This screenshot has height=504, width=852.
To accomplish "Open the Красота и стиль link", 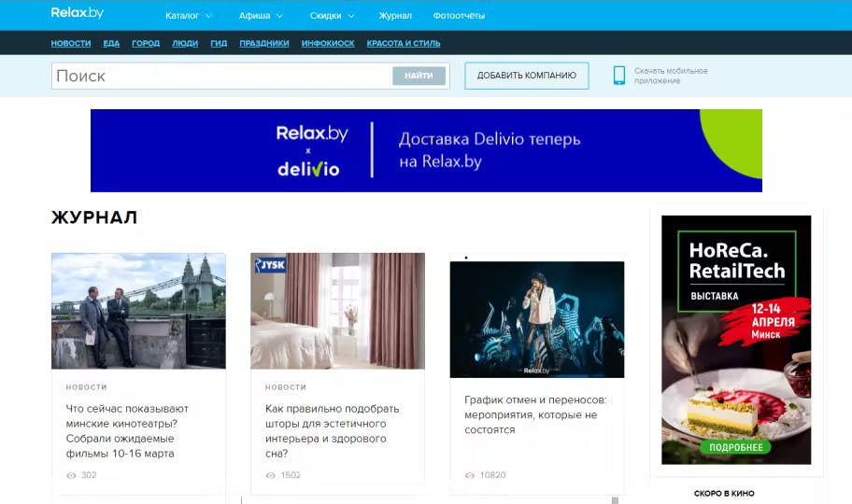I will (404, 43).
